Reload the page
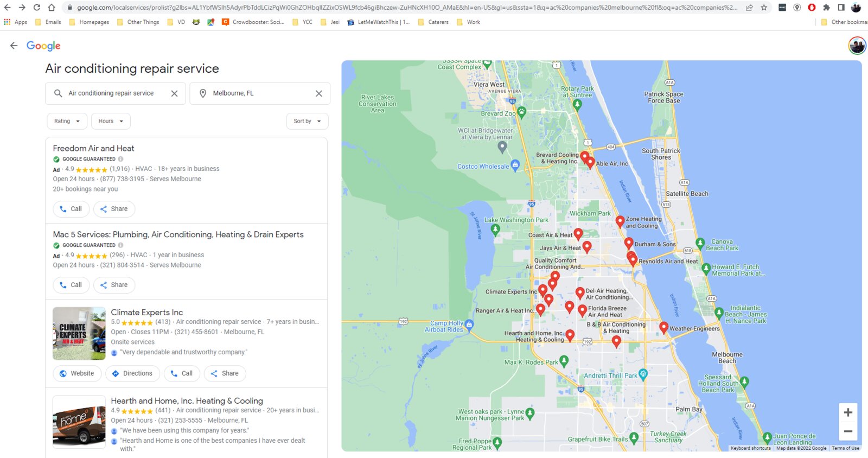This screenshot has height=458, width=868. [36, 8]
